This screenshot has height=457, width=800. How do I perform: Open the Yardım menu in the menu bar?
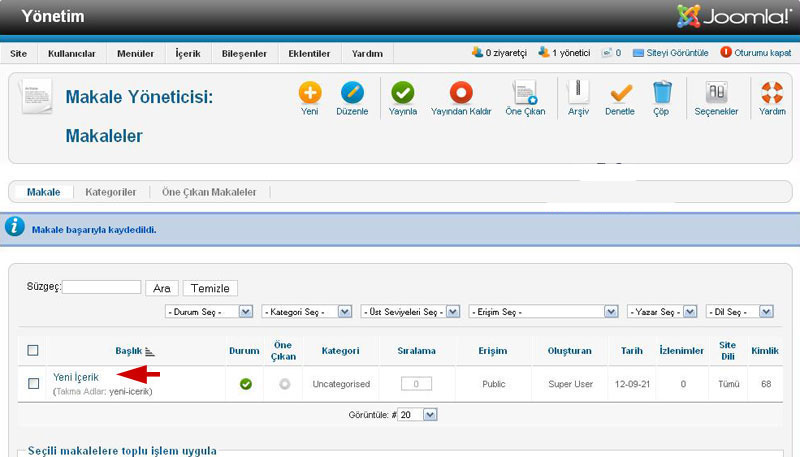[x=367, y=54]
